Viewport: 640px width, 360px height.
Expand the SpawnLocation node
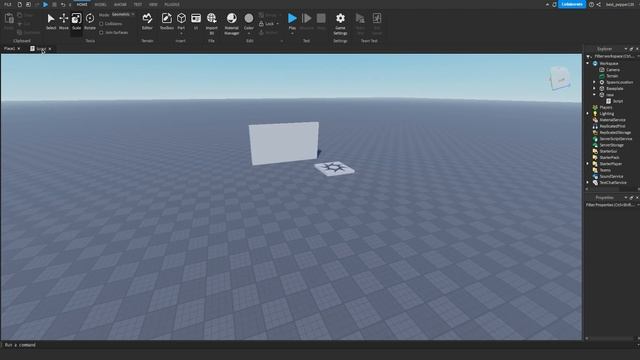[x=594, y=82]
